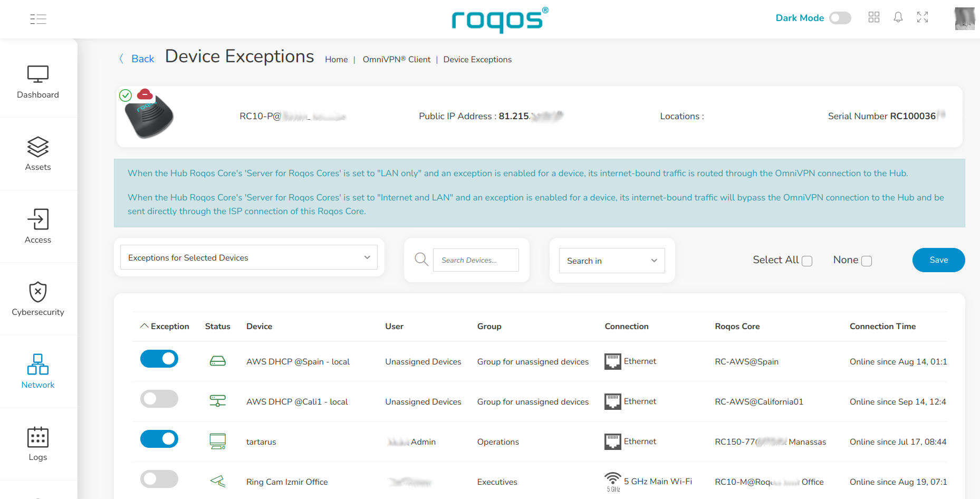Check the Select All checkbox
Image resolution: width=980 pixels, height=499 pixels.
tap(807, 261)
